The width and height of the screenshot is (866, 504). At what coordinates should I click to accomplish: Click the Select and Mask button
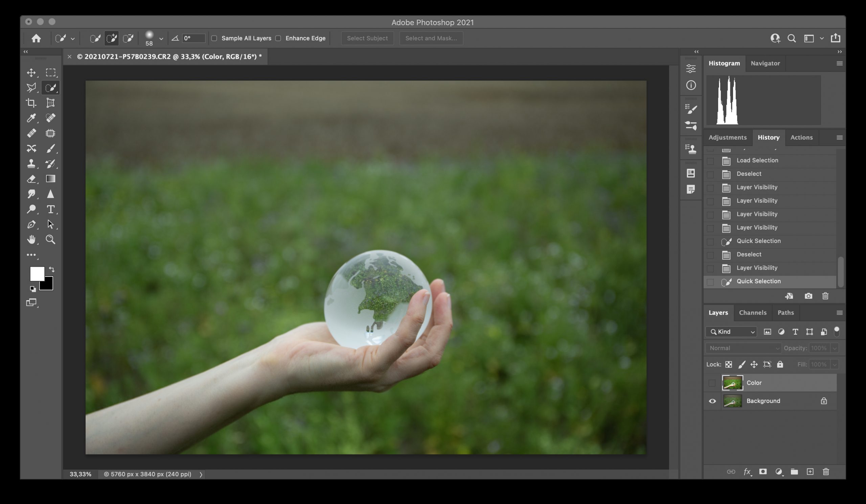[431, 38]
